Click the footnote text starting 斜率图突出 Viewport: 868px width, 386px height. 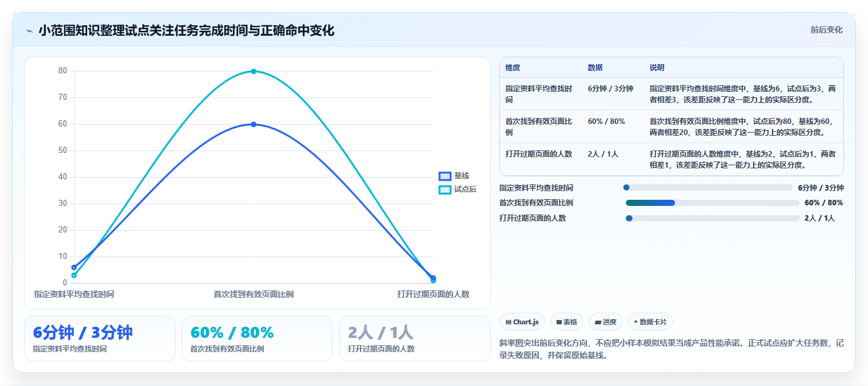click(671, 349)
